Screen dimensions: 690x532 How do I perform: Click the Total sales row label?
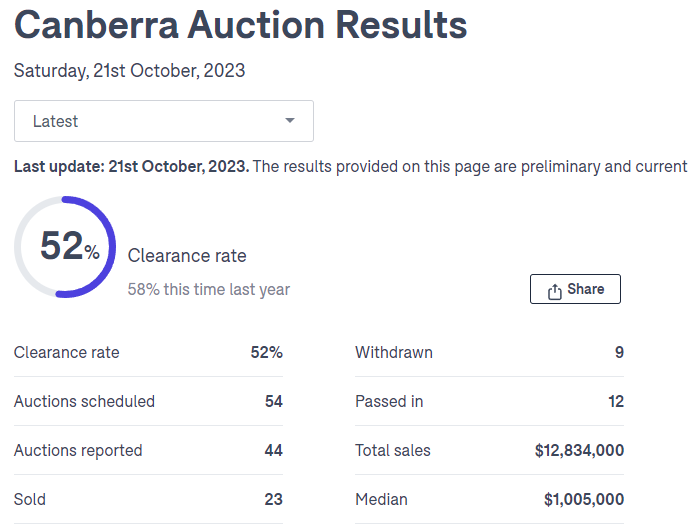(x=393, y=450)
